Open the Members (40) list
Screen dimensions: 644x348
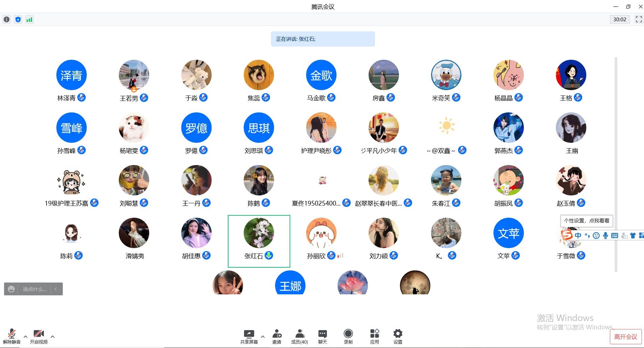[x=299, y=336]
